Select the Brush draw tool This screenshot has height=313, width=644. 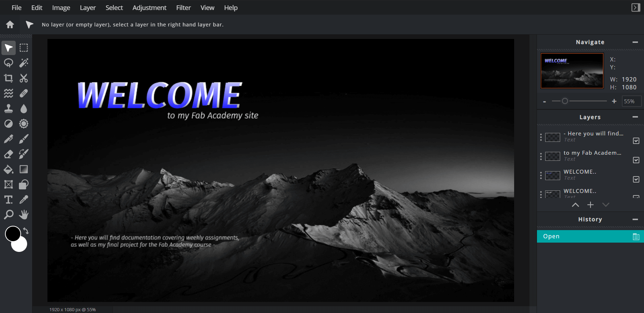click(24, 139)
